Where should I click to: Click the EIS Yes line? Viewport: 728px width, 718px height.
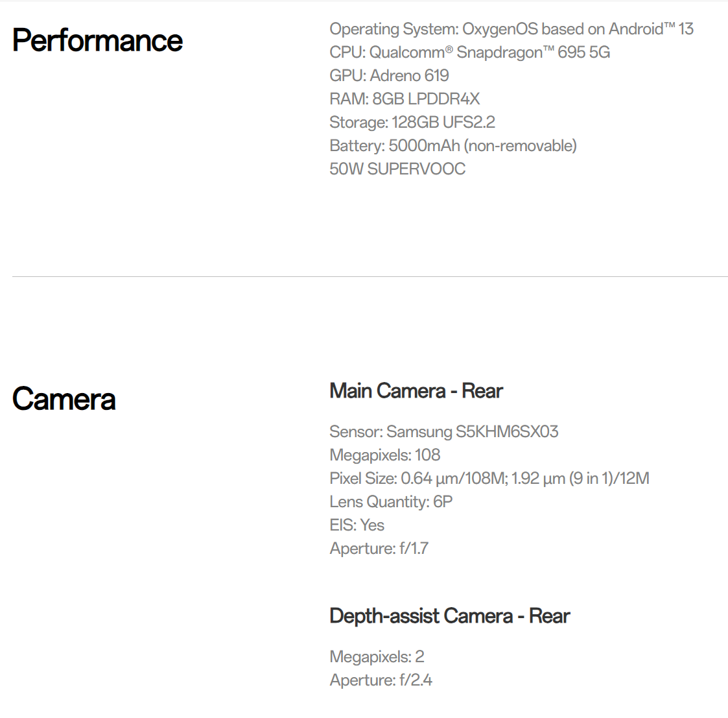pos(357,525)
